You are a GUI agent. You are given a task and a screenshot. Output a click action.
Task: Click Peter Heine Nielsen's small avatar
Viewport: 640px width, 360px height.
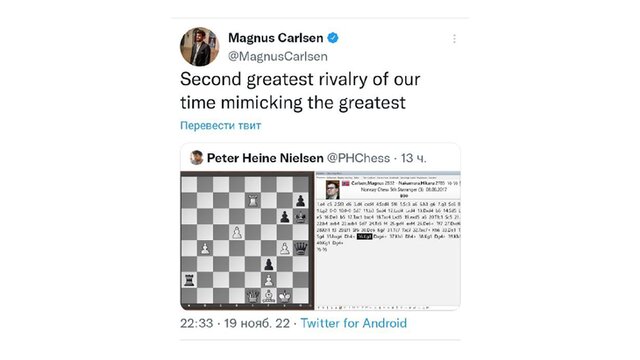(196, 158)
